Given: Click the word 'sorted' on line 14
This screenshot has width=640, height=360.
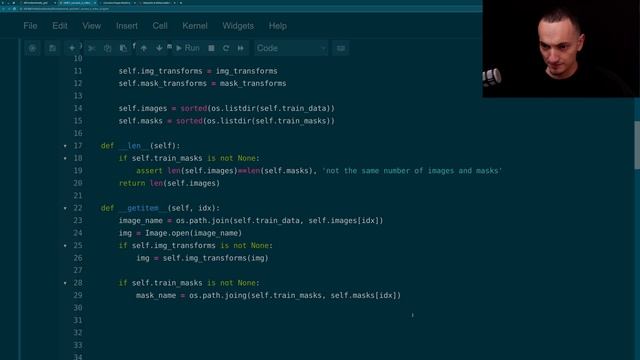Looking at the screenshot, I should [193, 108].
